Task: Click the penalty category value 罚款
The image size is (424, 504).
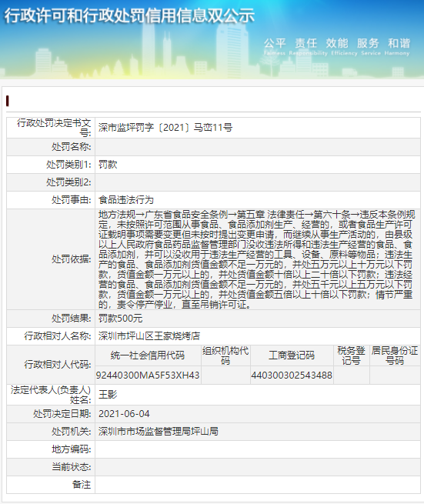Action: (x=108, y=165)
